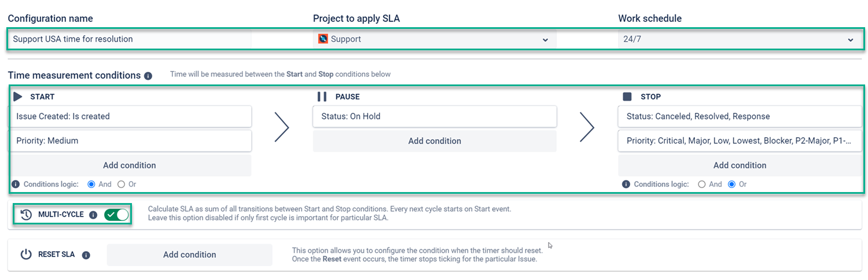Image resolution: width=868 pixels, height=280 pixels.
Task: Click the Pause bars icon
Action: coord(322,97)
